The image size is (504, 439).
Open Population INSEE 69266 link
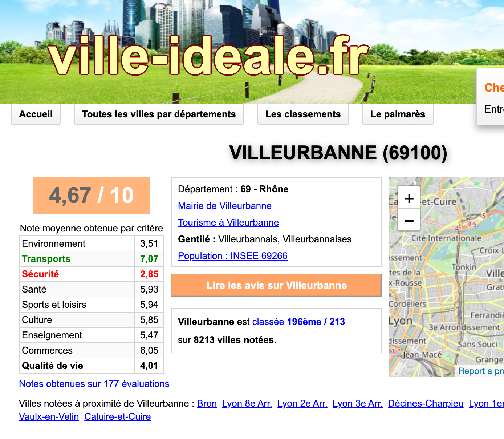click(233, 256)
